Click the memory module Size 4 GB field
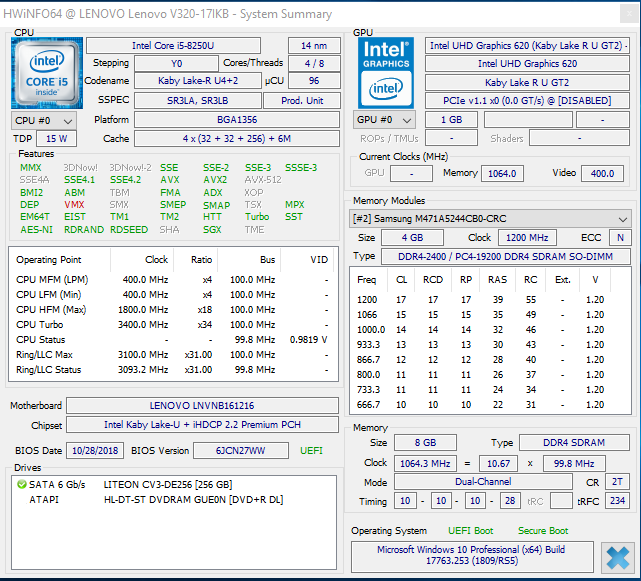 click(x=412, y=238)
